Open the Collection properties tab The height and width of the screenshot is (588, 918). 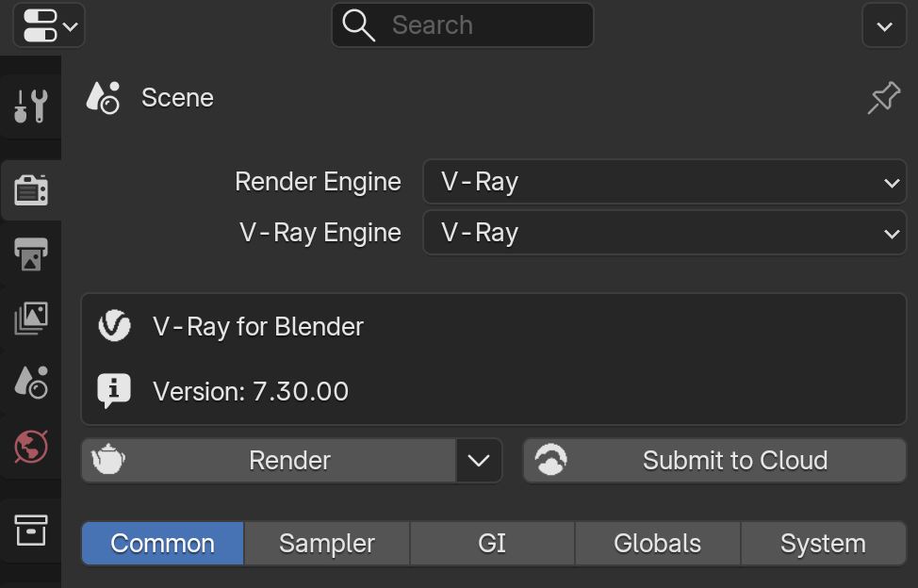point(30,530)
